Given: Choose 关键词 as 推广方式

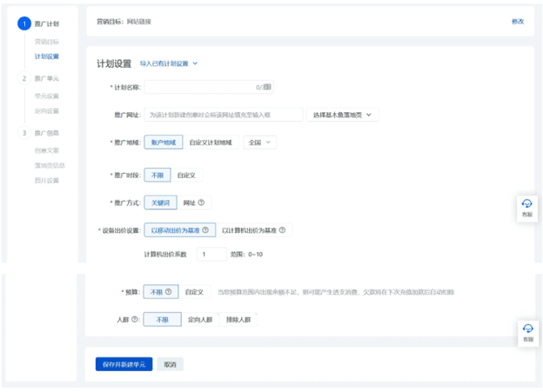Looking at the screenshot, I should tap(161, 203).
